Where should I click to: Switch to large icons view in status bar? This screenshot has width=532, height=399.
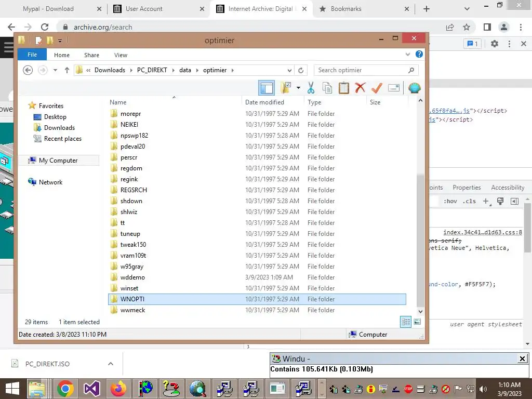tap(417, 322)
